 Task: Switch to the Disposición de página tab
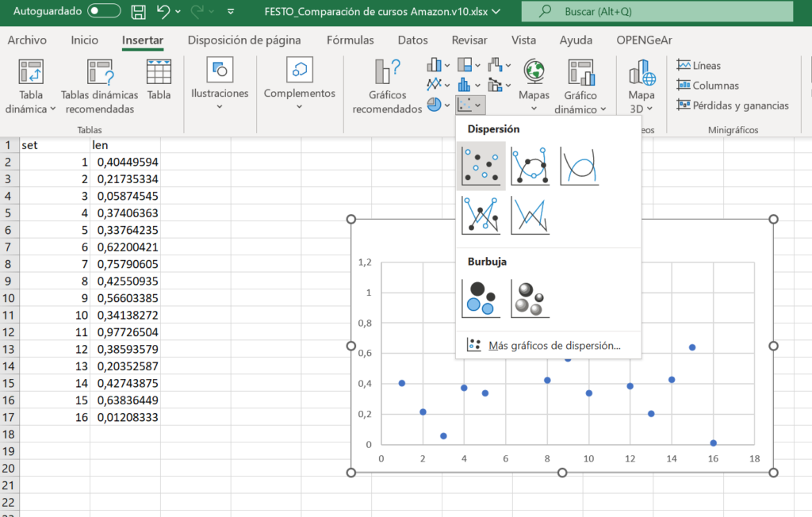(x=244, y=40)
